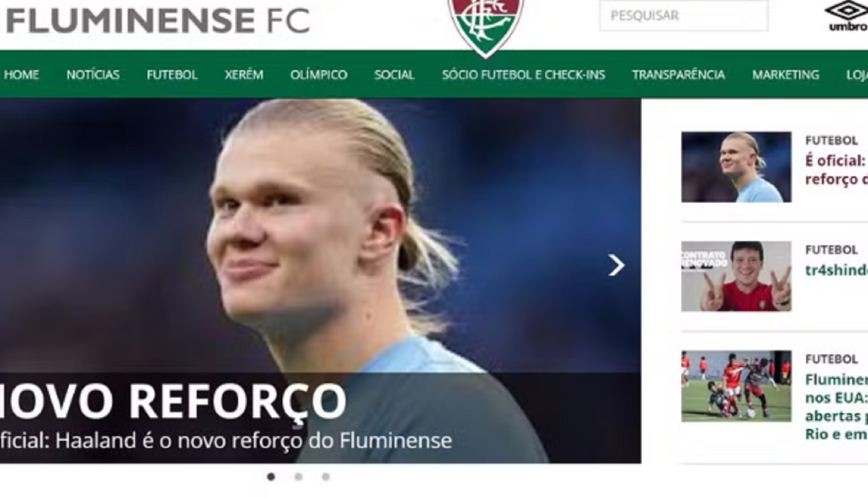This screenshot has height=498, width=868.
Task: Click the Fluminense FC site title
Action: click(158, 20)
